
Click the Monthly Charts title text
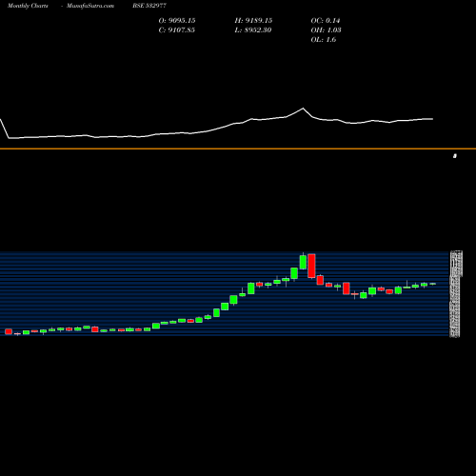tap(28, 6)
